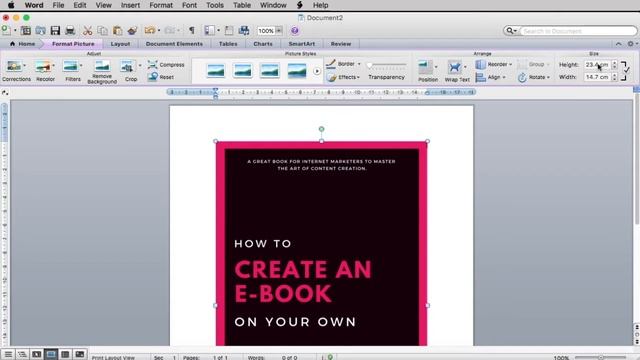This screenshot has height=360, width=640.
Task: Click the Width stepper arrows
Action: (614, 77)
